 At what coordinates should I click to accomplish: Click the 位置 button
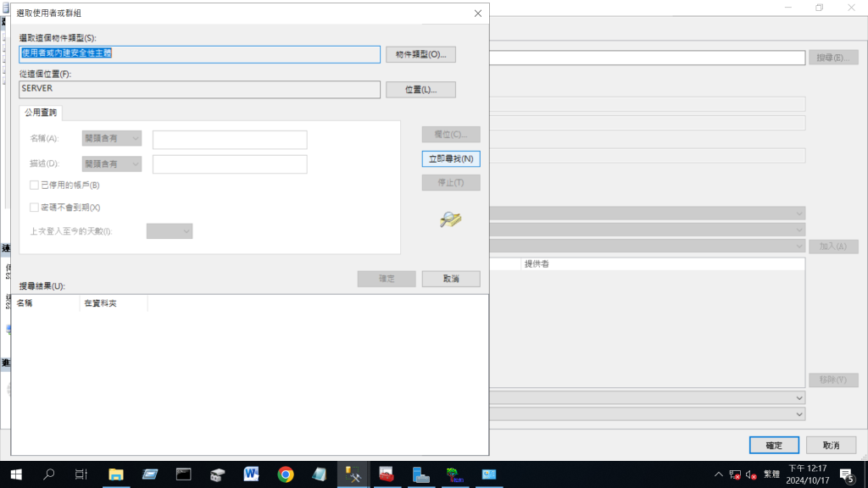pyautogui.click(x=420, y=89)
